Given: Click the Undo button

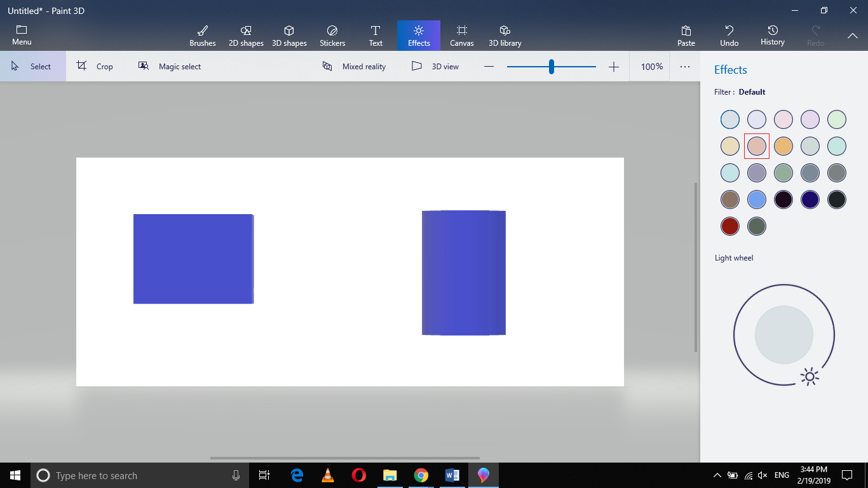Looking at the screenshot, I should click(729, 35).
